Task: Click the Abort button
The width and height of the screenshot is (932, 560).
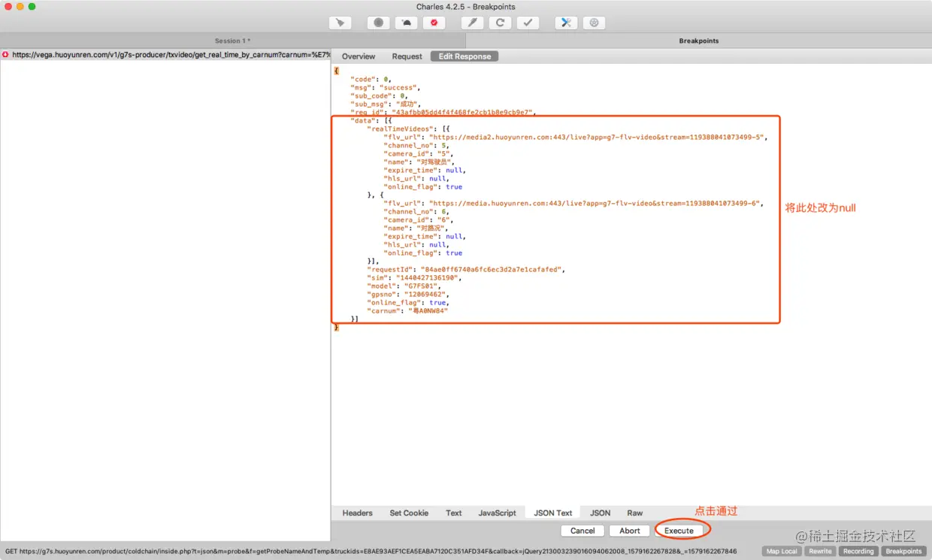Action: point(630,530)
